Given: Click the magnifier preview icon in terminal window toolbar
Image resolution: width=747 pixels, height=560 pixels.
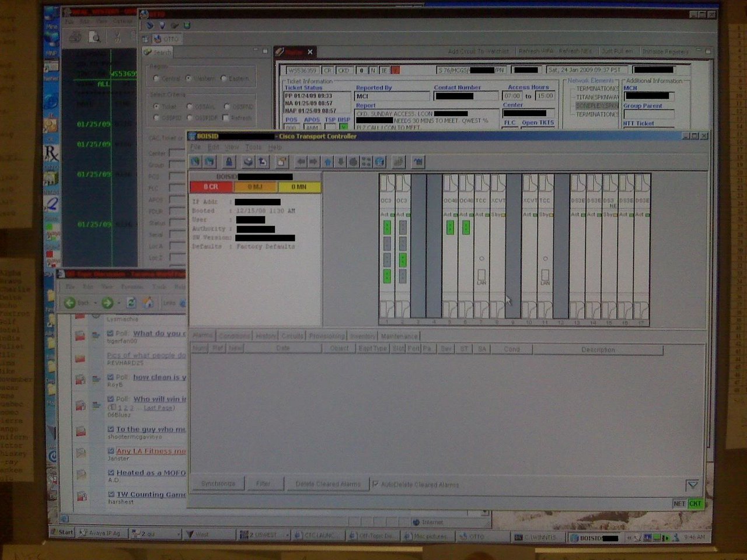Looking at the screenshot, I should [x=95, y=37].
